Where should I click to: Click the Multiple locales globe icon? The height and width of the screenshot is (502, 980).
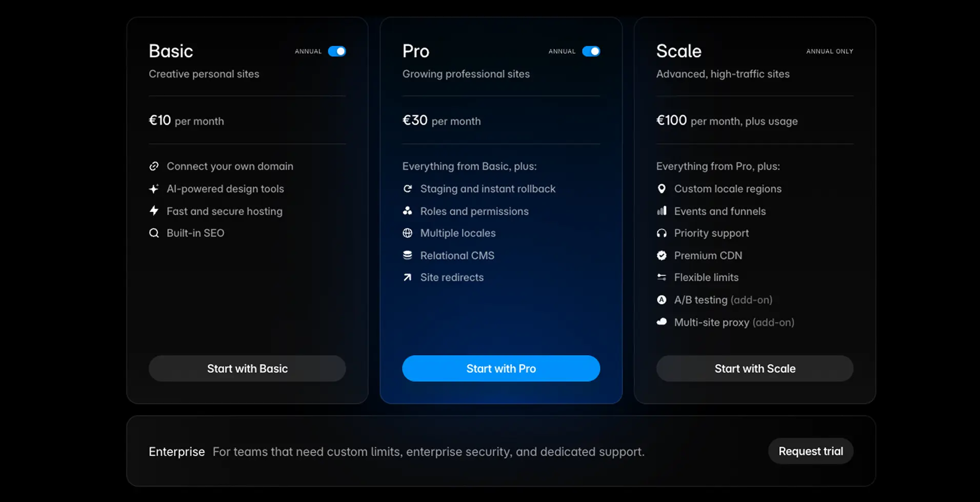coord(408,233)
